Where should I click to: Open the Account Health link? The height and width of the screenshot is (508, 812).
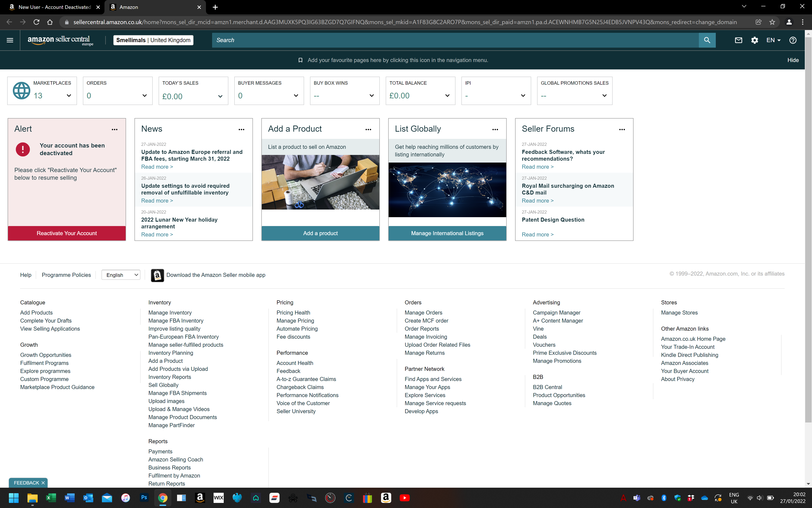tap(295, 363)
